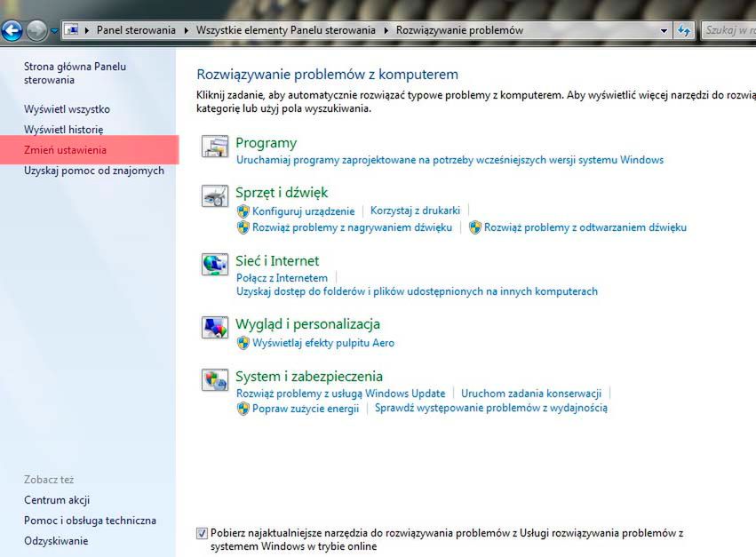Click Konfiguruj urządzenie link

pyautogui.click(x=303, y=211)
